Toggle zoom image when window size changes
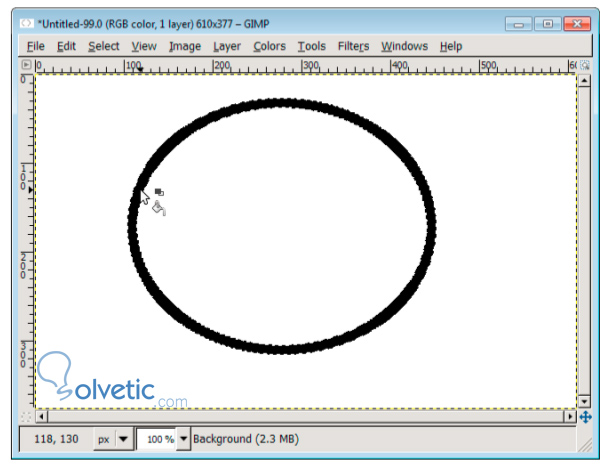 click(x=585, y=65)
